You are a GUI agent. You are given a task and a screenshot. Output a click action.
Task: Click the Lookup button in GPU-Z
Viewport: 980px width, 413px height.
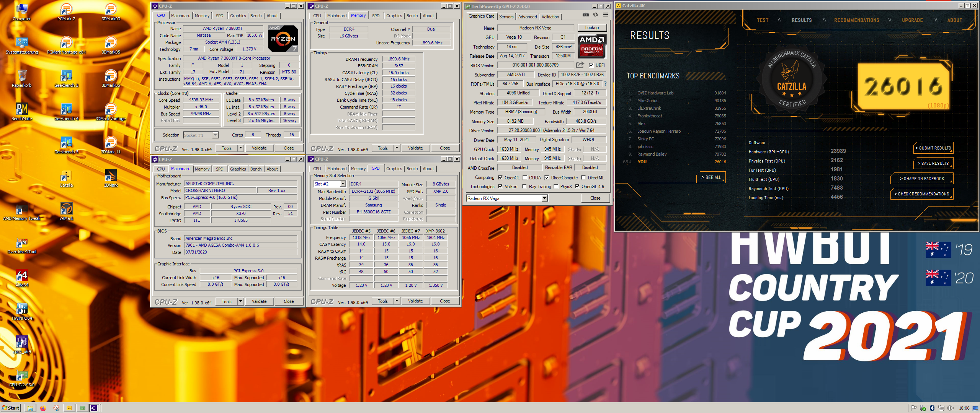coord(592,28)
